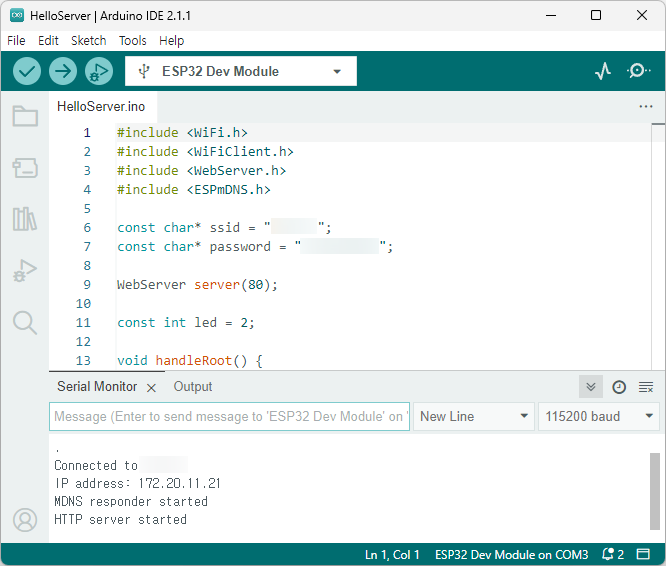The width and height of the screenshot is (666, 566).
Task: Minimize the Arduino IDE window
Action: tap(551, 15)
